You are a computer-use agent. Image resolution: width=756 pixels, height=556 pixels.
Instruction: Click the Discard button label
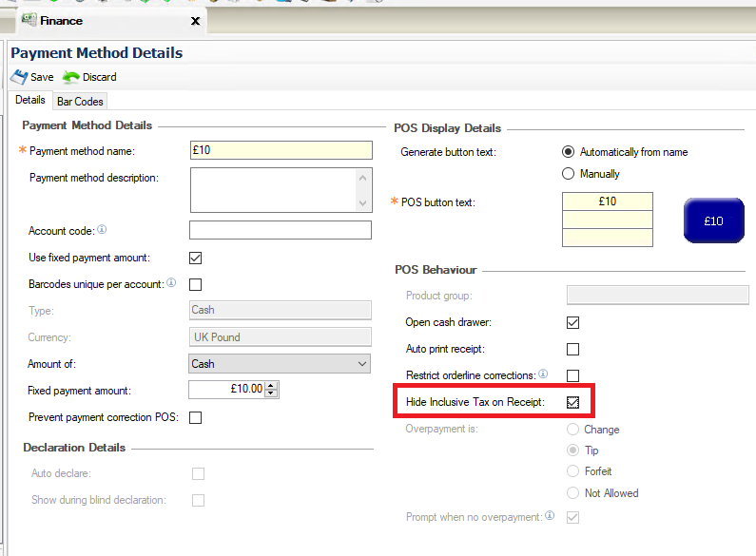(x=99, y=77)
